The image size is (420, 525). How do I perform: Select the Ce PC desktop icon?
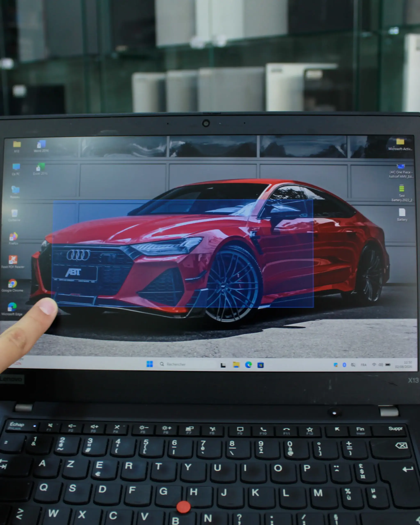click(x=16, y=169)
